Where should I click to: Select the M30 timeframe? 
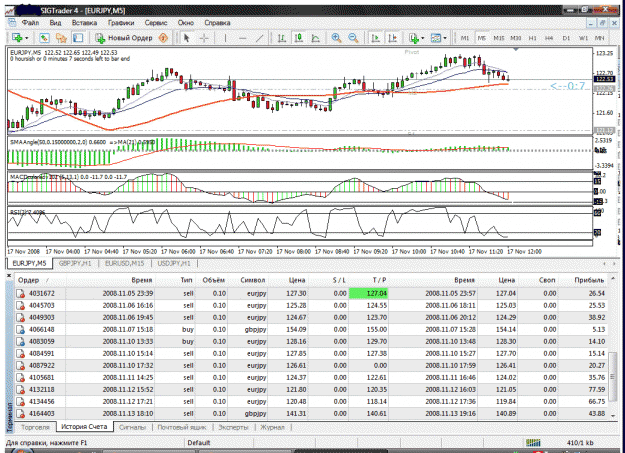point(516,38)
